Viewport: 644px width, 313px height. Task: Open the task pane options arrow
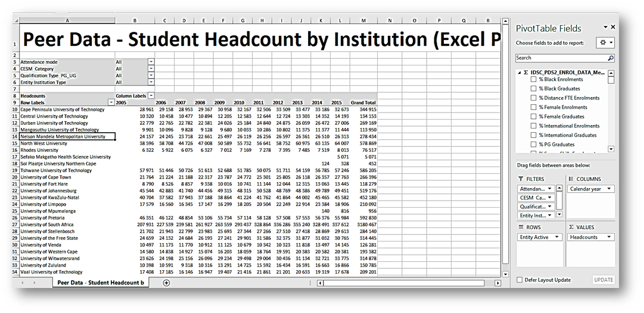coord(605,27)
